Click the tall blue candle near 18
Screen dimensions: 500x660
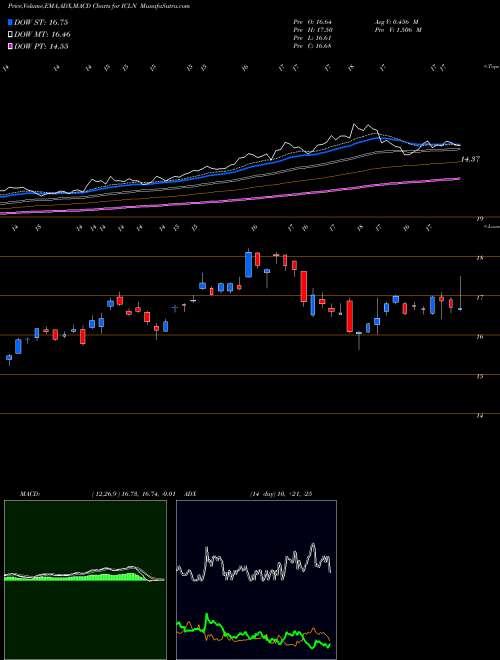pyautogui.click(x=249, y=264)
